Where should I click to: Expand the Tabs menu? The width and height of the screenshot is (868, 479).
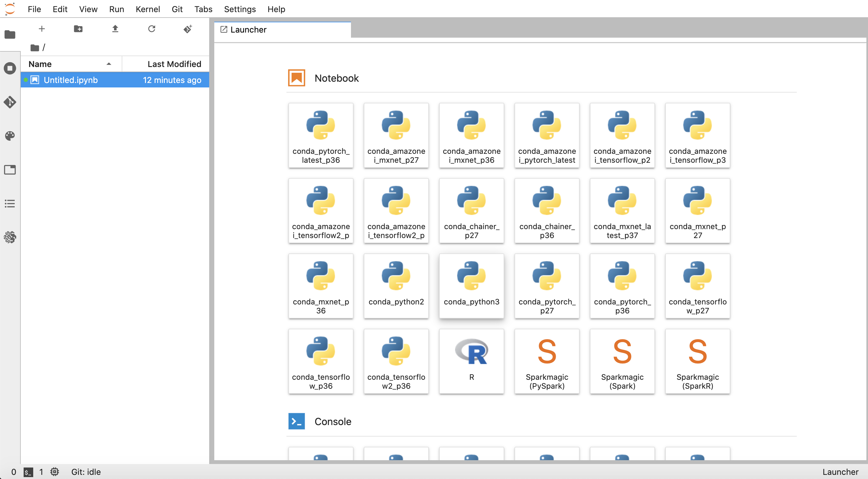coord(203,9)
